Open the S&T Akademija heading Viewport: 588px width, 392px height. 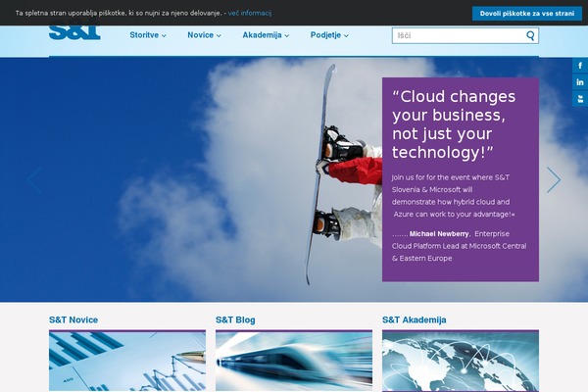click(x=415, y=320)
